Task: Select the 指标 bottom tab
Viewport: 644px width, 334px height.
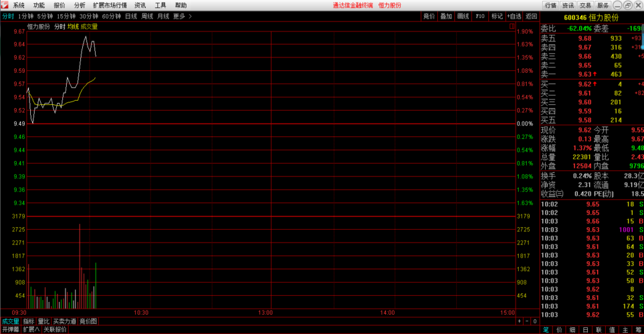Action: point(28,321)
